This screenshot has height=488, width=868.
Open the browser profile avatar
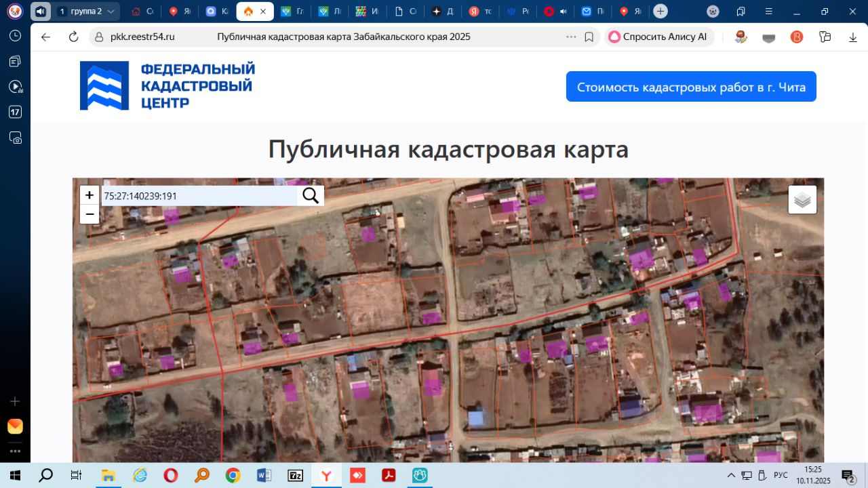[x=15, y=12]
